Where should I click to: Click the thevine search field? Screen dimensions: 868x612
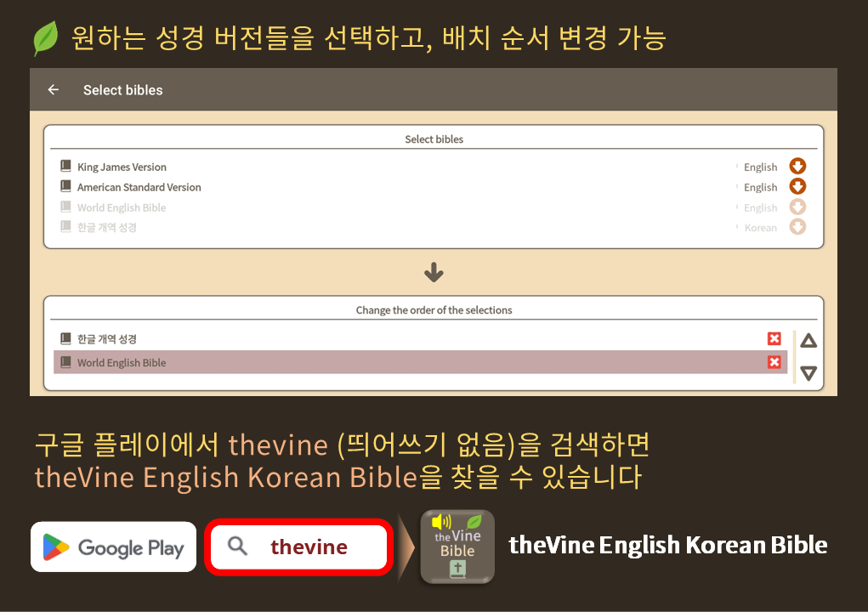[299, 547]
